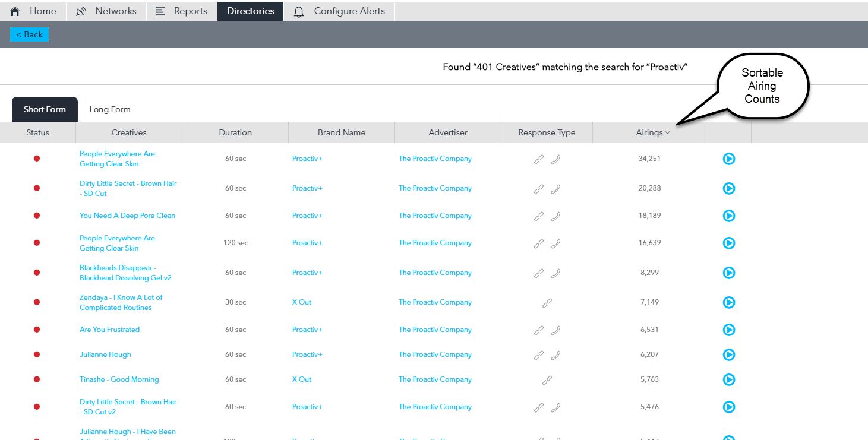Open Tinashe - Good Morning link
The height and width of the screenshot is (440, 868).
[119, 379]
